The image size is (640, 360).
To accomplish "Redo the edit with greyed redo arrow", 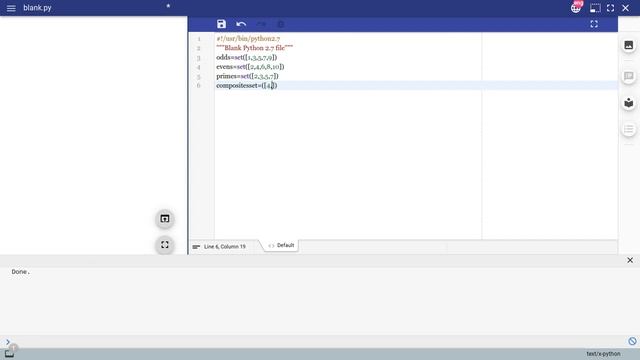I will [x=261, y=24].
